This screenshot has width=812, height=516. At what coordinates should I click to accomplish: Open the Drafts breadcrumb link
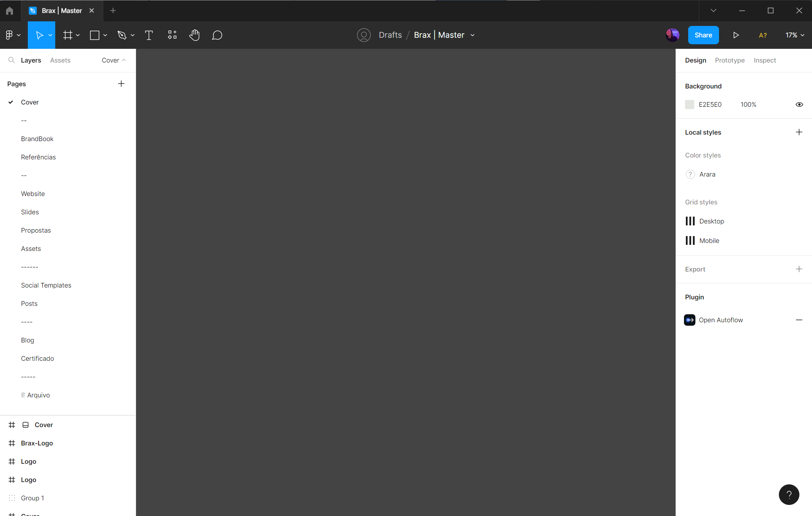pos(390,35)
